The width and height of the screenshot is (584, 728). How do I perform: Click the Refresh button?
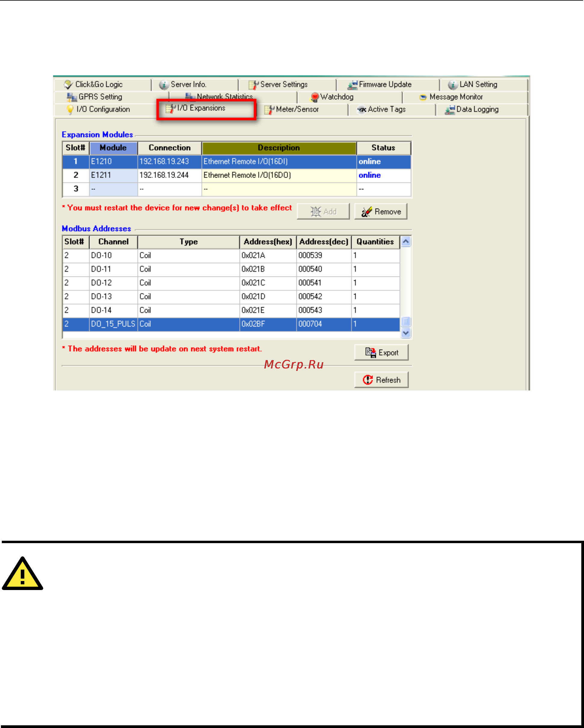[x=381, y=380]
